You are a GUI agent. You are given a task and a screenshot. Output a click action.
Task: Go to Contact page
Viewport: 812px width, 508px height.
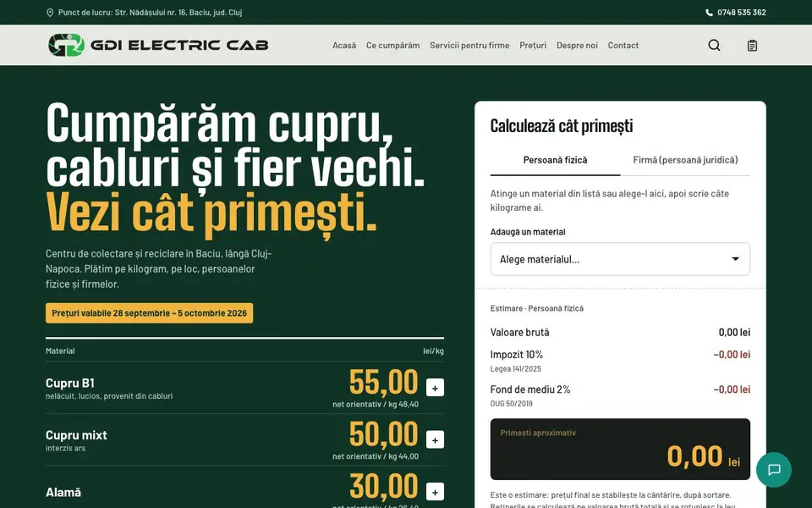tap(623, 45)
